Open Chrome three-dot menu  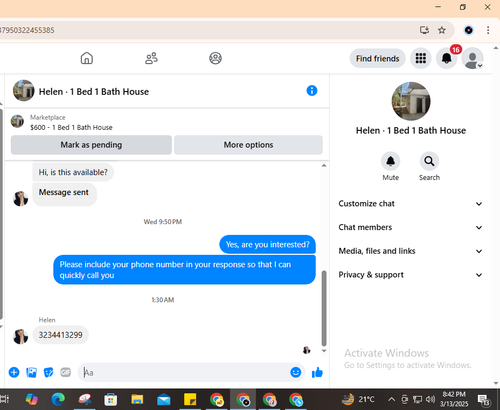(x=488, y=30)
